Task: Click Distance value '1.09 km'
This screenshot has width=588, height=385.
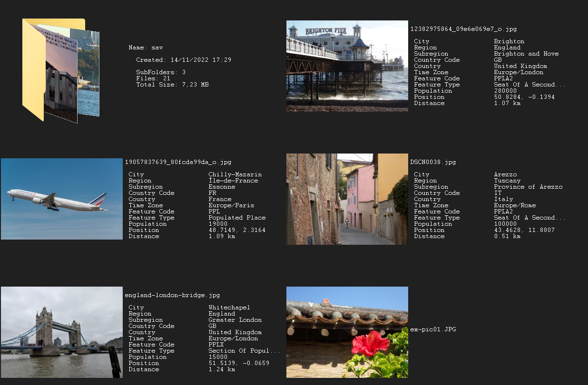Action: click(x=222, y=236)
